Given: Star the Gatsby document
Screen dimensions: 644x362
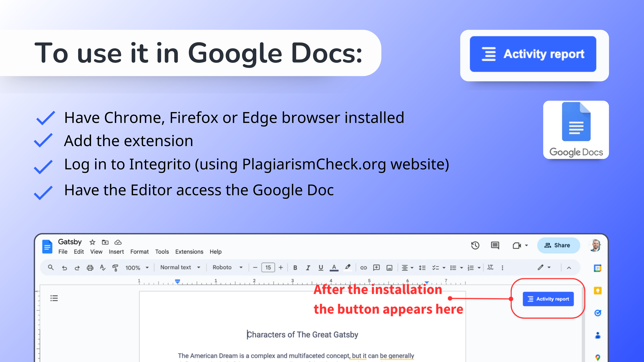Looking at the screenshot, I should coord(93,242).
